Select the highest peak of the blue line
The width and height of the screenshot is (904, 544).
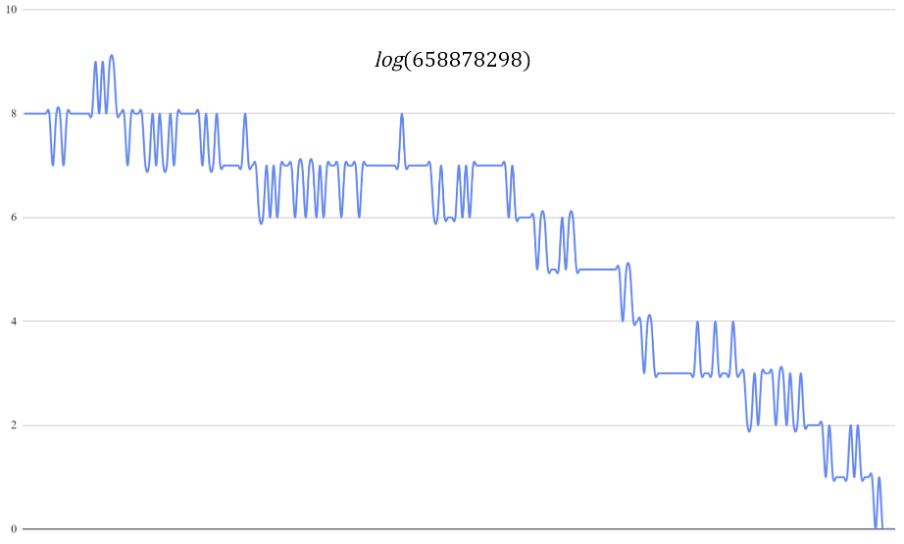click(111, 56)
